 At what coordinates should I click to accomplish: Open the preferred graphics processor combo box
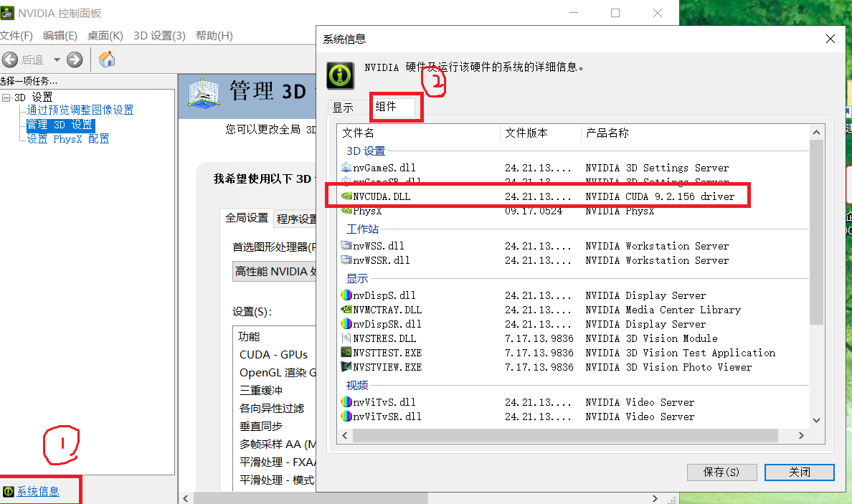[275, 271]
